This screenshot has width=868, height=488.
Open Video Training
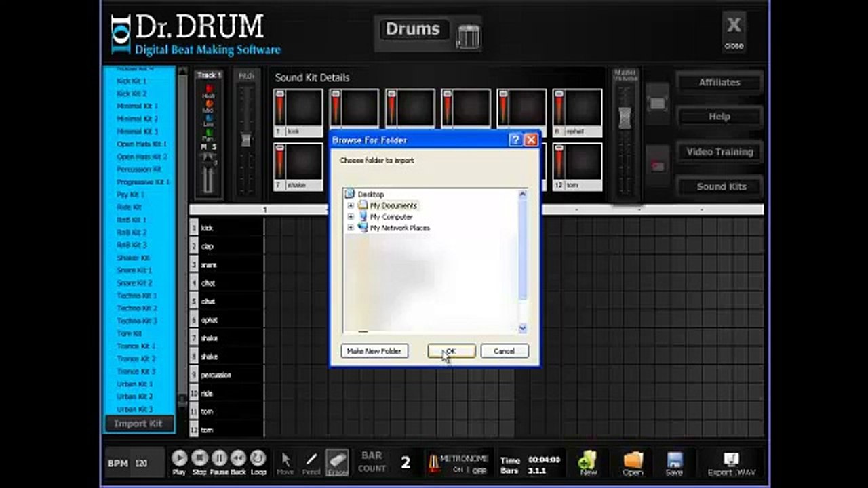(x=719, y=152)
